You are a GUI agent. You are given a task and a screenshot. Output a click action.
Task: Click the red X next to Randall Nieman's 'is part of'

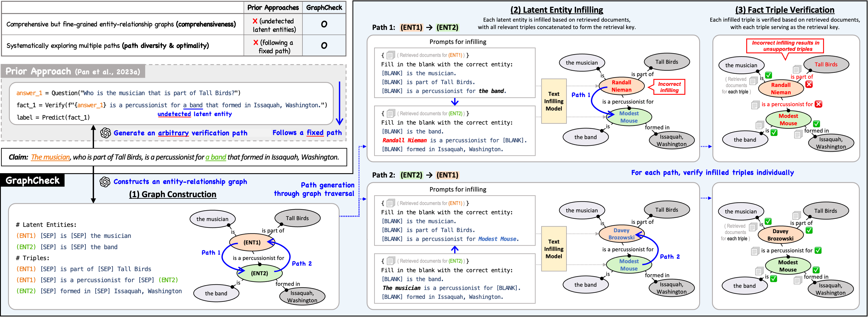(x=809, y=84)
